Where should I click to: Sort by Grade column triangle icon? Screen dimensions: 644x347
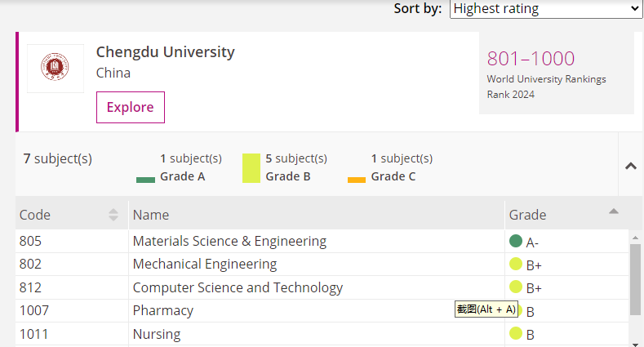(614, 211)
